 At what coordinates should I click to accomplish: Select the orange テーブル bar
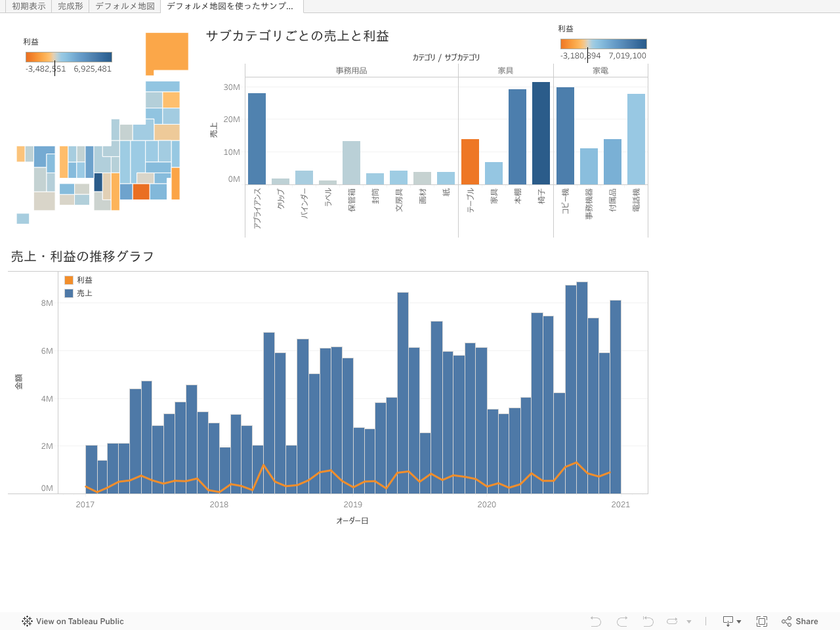tap(471, 161)
